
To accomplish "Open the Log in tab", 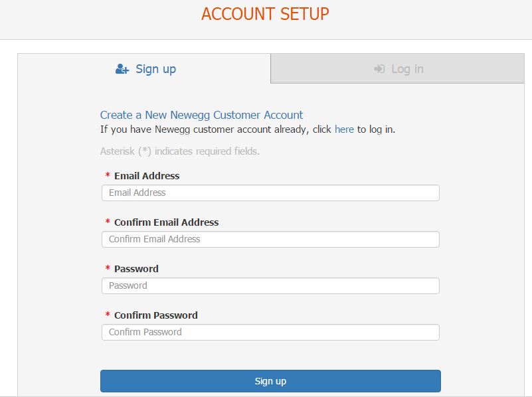I will 398,69.
